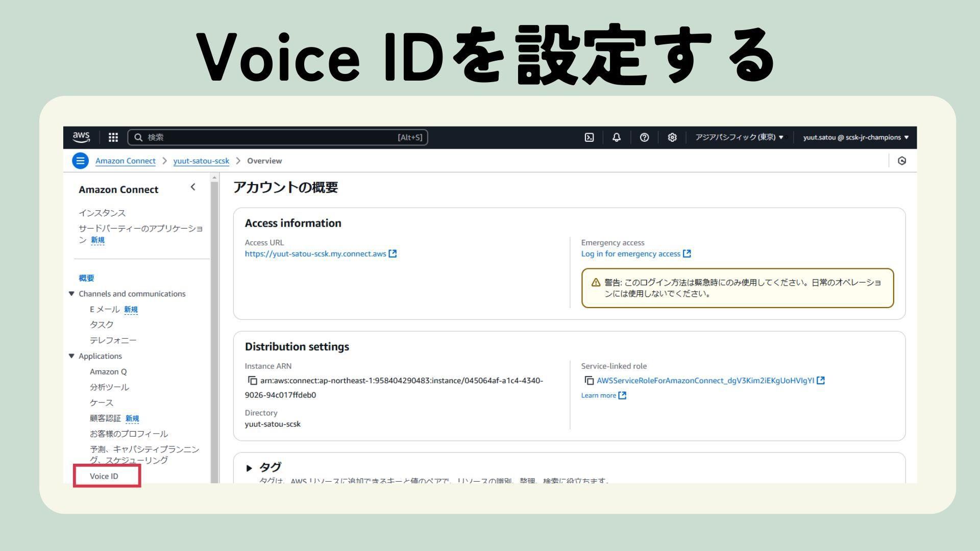This screenshot has height=551, width=980.
Task: Open the アジアパシフィック (東京) region dropdown
Action: (739, 137)
